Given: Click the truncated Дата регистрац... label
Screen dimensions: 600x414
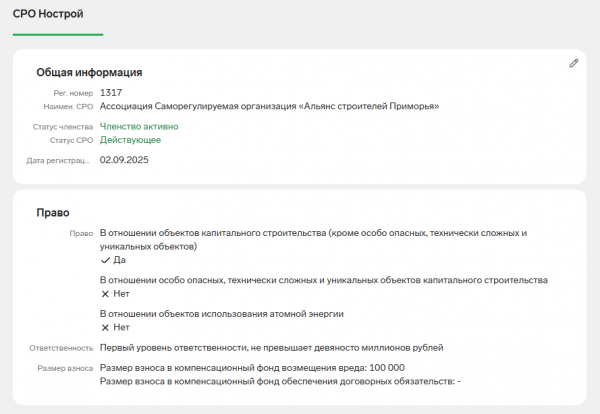Looking at the screenshot, I should [x=59, y=161].
